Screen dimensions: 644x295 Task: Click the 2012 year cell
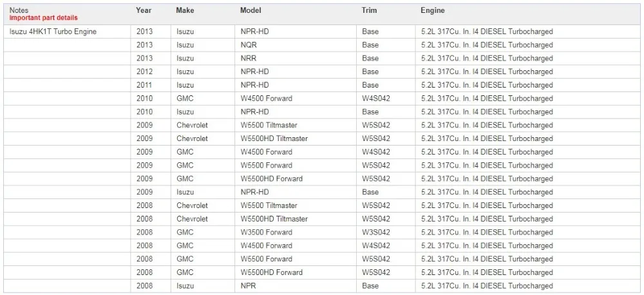(150, 72)
